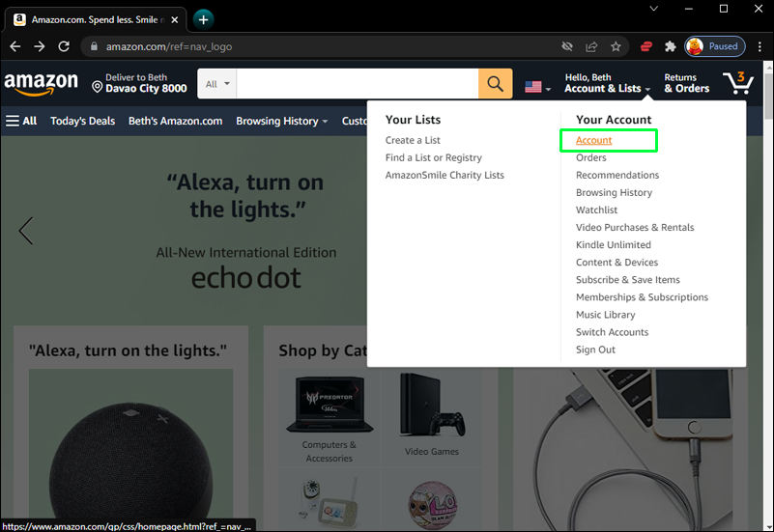This screenshot has width=774, height=532.
Task: Click the crossed-out eye icon in address bar
Action: [567, 47]
